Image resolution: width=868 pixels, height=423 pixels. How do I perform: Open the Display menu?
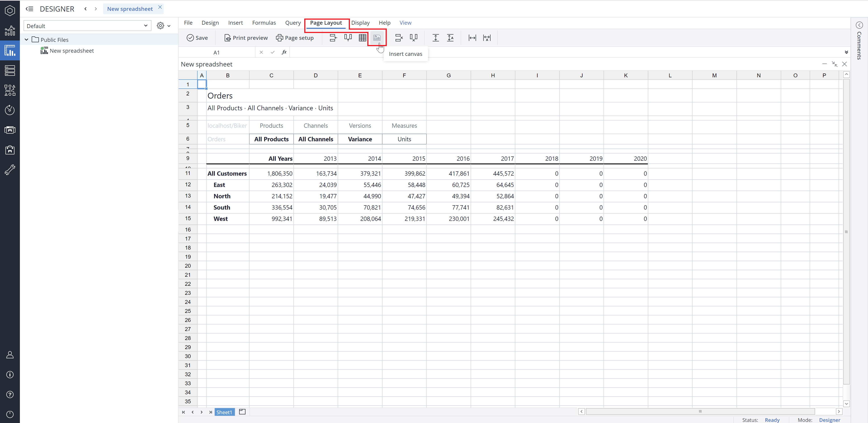click(360, 23)
